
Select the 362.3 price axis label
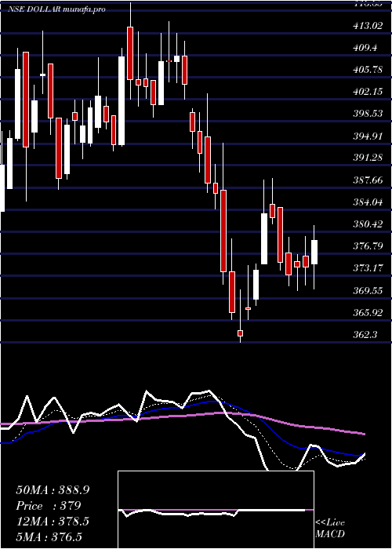pyautogui.click(x=365, y=334)
